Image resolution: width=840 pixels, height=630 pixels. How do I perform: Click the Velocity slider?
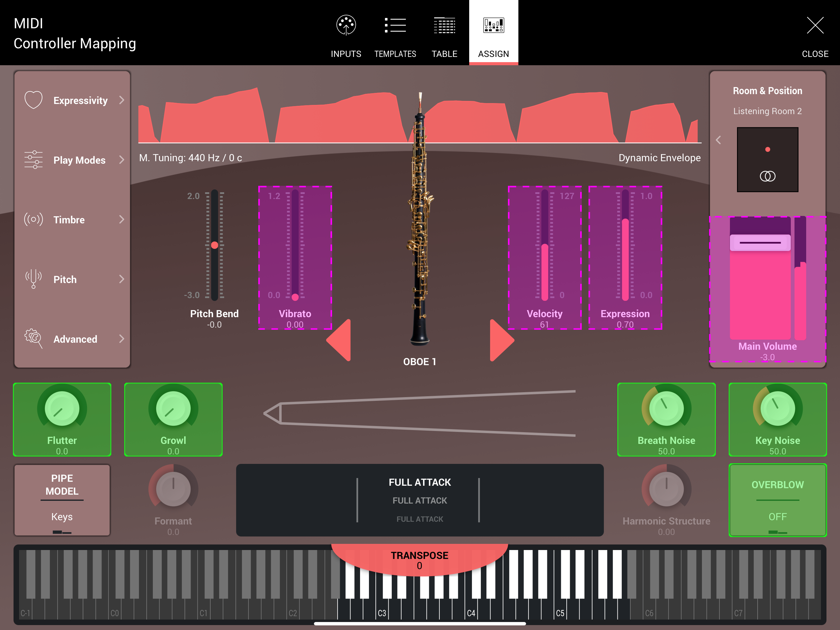[x=545, y=245]
